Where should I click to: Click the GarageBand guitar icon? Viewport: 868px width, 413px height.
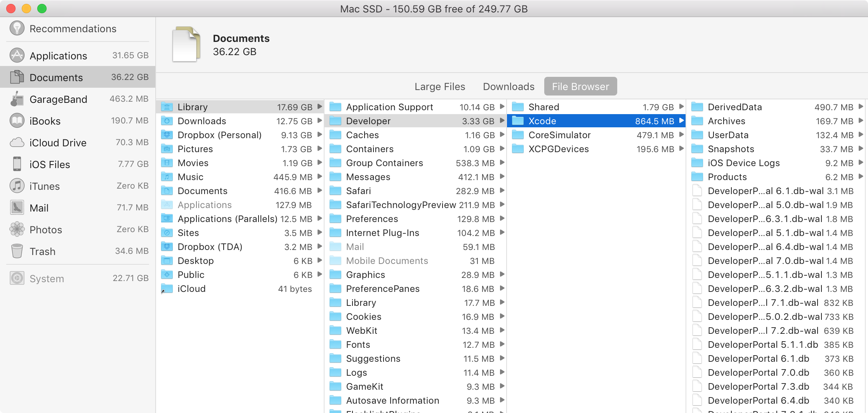(x=17, y=99)
